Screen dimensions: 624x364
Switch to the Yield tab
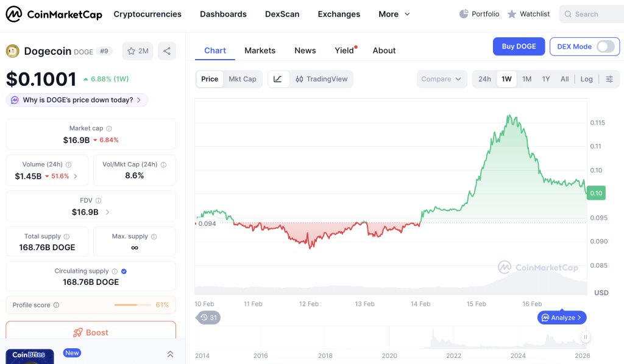pyautogui.click(x=344, y=51)
